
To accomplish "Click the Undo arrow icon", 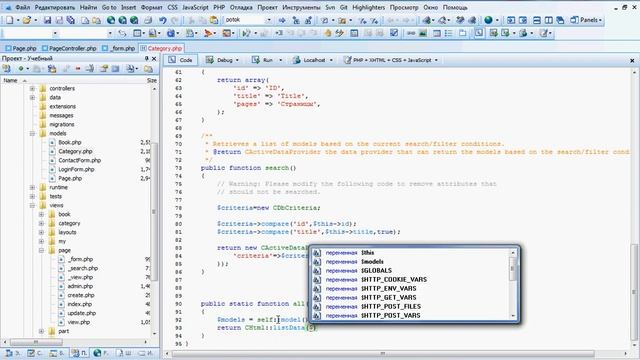I will pos(162,20).
